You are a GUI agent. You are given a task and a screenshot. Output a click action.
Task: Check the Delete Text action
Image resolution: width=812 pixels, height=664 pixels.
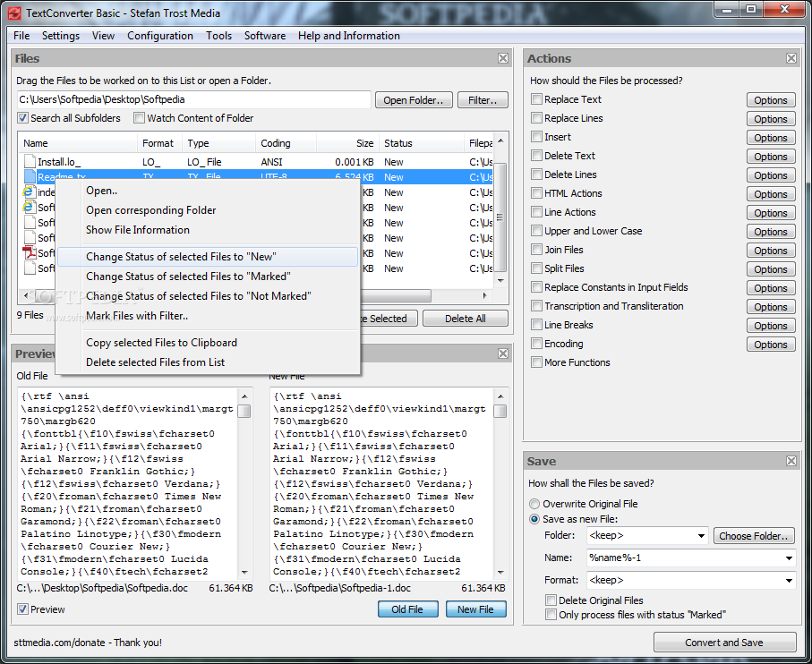[536, 155]
